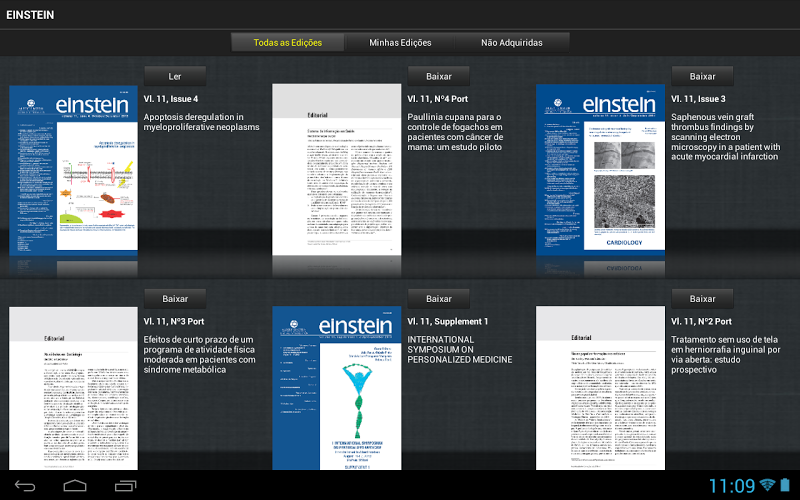
Task: Tap 'INTERNATIONAL SYMPOSIUM ON PERSONALIZED MEDICINE' text
Action: coord(460,349)
